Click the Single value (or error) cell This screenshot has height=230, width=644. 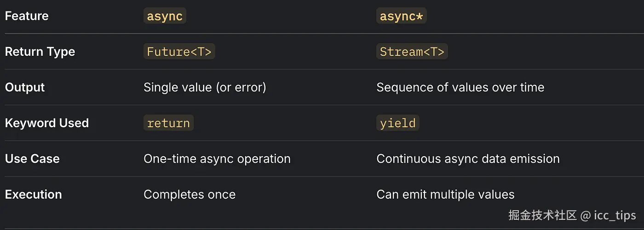pos(205,88)
